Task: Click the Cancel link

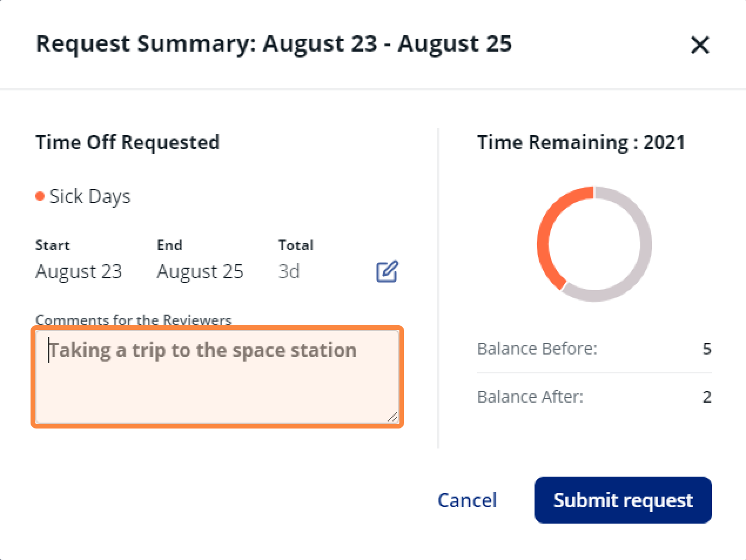Action: (467, 500)
